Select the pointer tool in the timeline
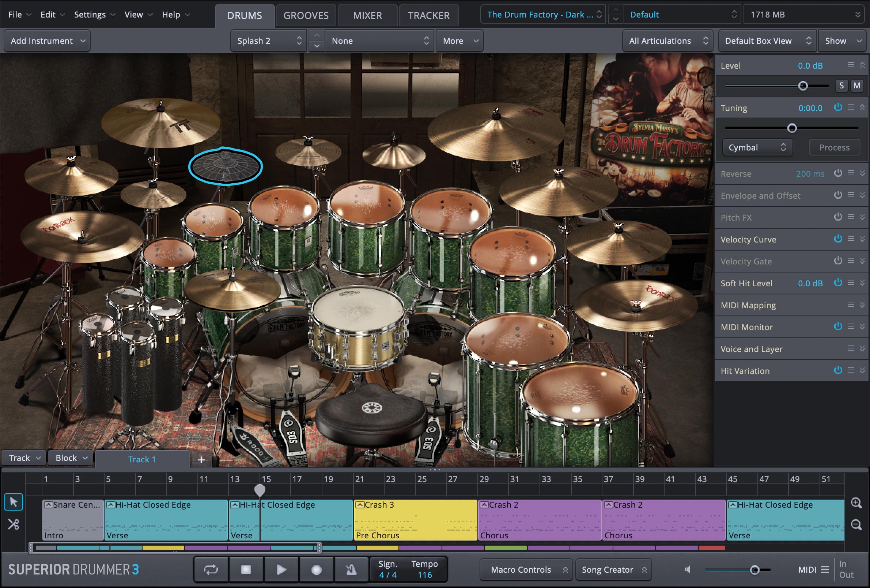This screenshot has height=588, width=870. click(x=14, y=502)
